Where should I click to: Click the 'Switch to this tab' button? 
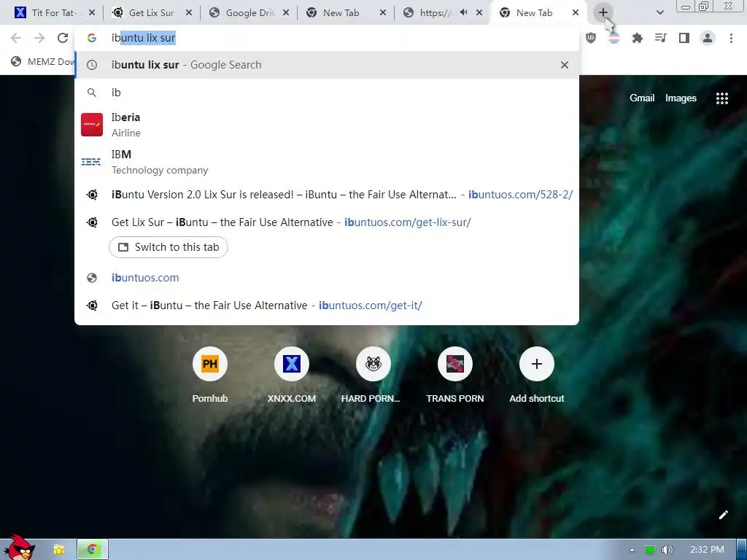(x=169, y=247)
